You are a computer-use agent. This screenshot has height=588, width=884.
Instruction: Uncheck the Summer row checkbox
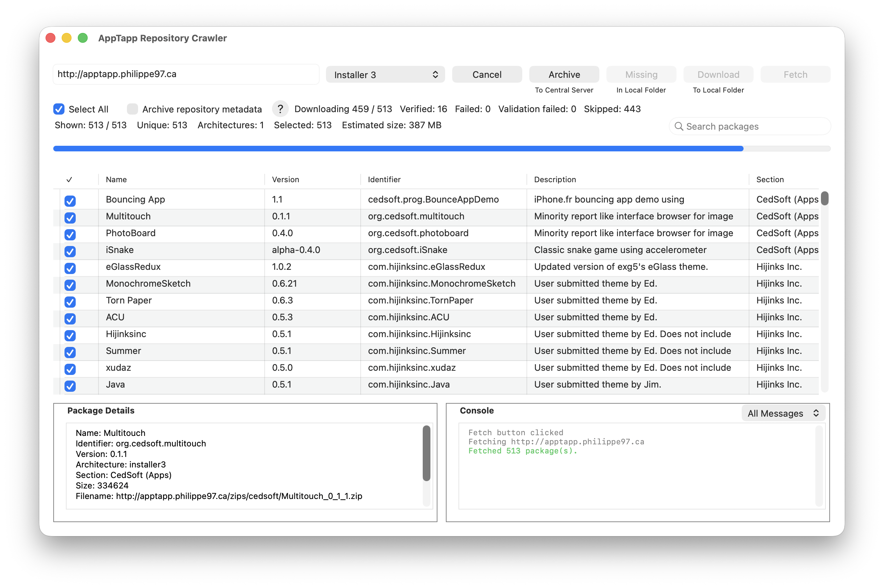click(70, 353)
